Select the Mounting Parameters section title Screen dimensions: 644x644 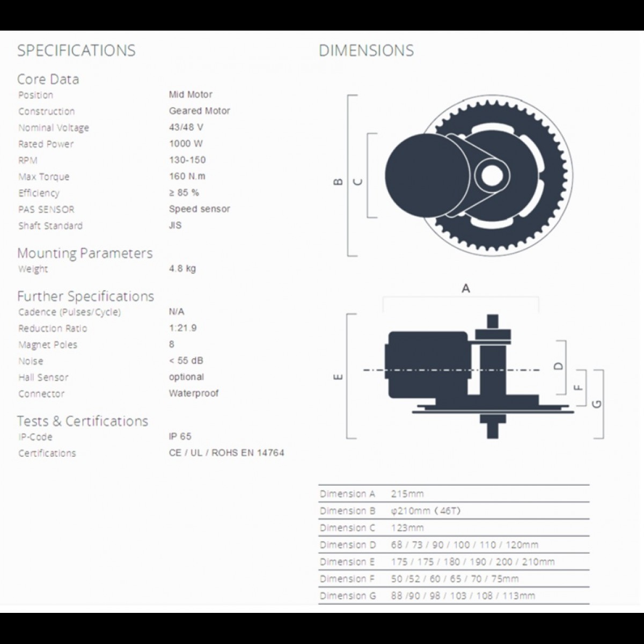click(x=85, y=253)
